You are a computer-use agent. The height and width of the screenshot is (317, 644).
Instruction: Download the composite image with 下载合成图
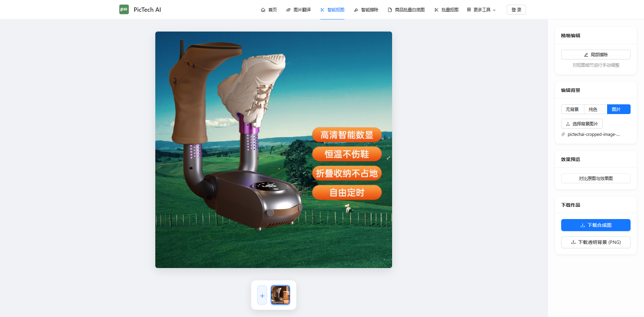pyautogui.click(x=596, y=225)
